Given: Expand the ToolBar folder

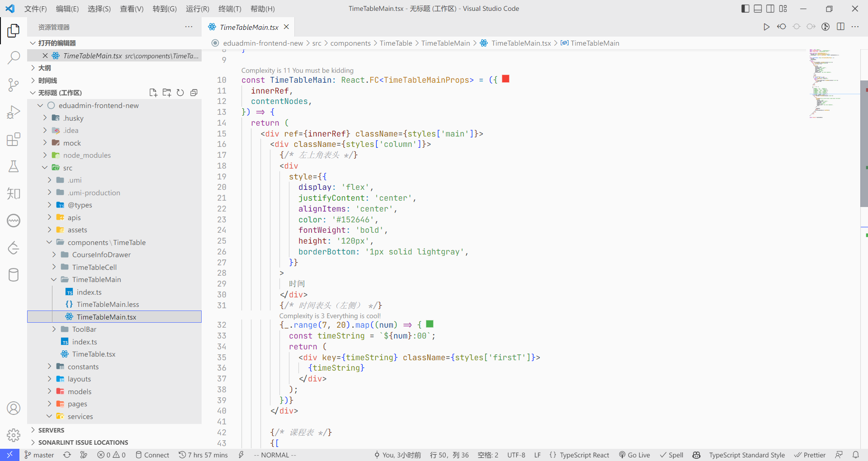Looking at the screenshot, I should coord(114,329).
